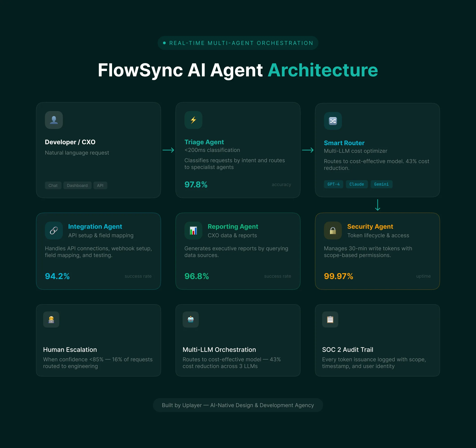Click the Reporting Agent heading
Screen dimensions: 476x448
pos(233,226)
